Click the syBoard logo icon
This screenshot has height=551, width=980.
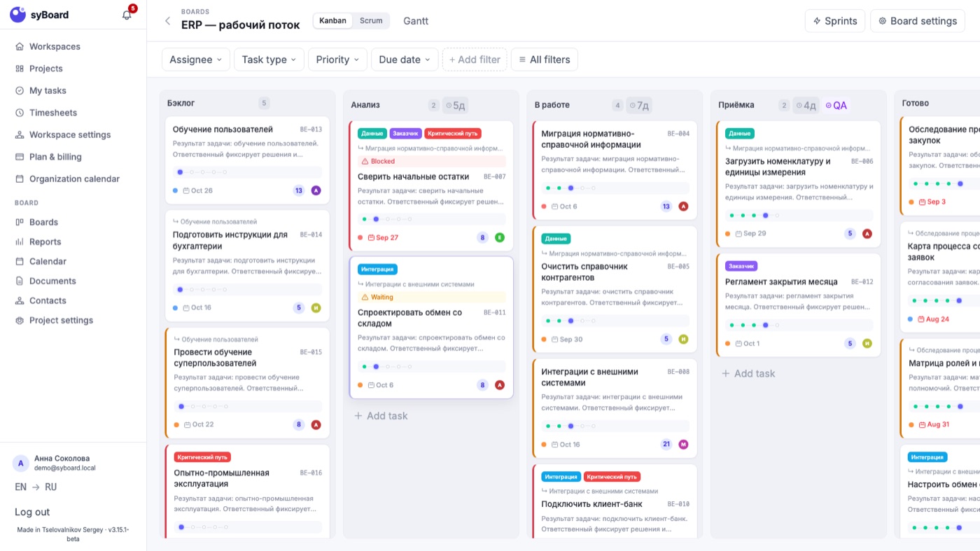click(x=17, y=15)
